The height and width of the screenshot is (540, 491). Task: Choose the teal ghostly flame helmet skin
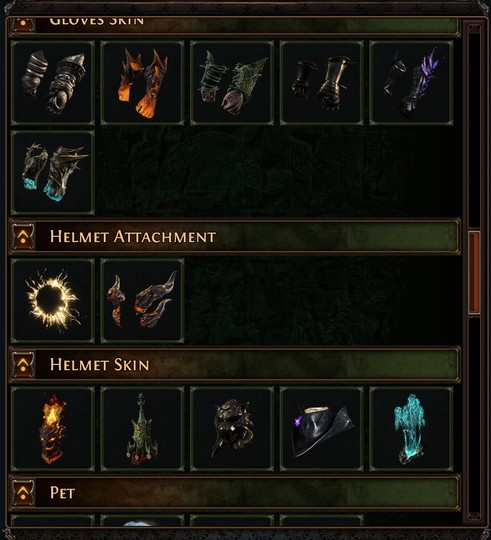pos(411,429)
